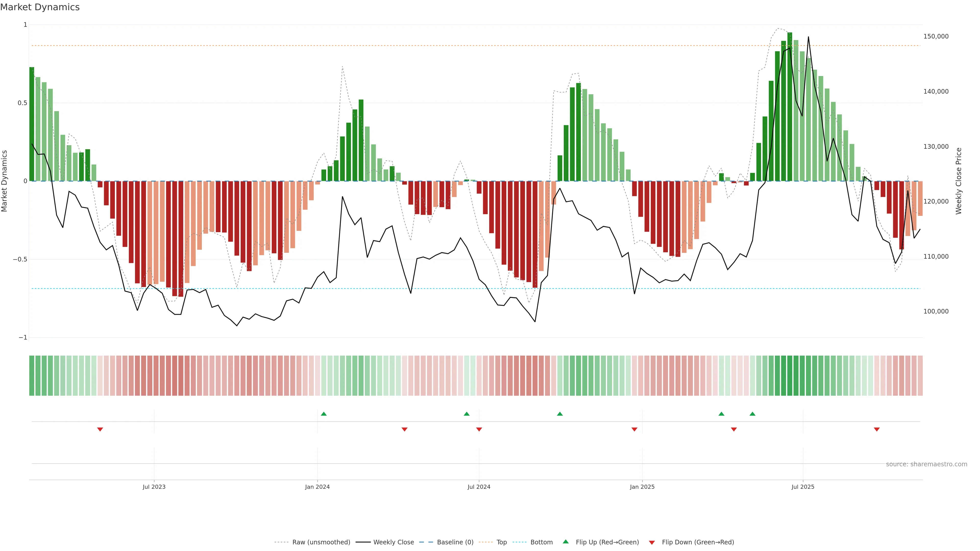Click the Jul 2023 x-axis label

coord(154,487)
